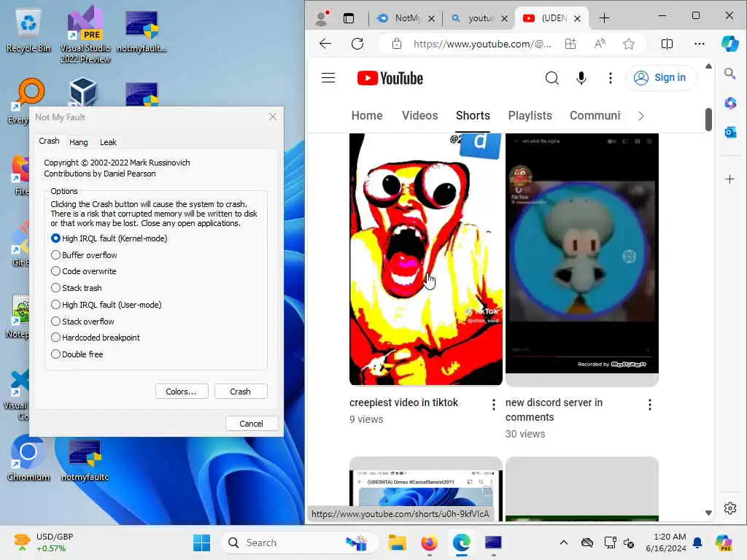Image resolution: width=747 pixels, height=560 pixels.
Task: Open the creepiest video short thumbnail
Action: point(425,259)
